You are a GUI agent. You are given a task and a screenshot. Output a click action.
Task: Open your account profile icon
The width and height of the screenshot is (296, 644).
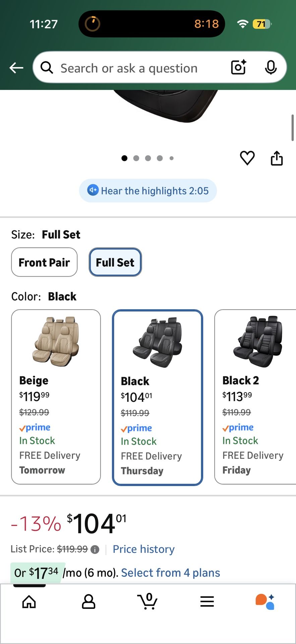(88, 601)
